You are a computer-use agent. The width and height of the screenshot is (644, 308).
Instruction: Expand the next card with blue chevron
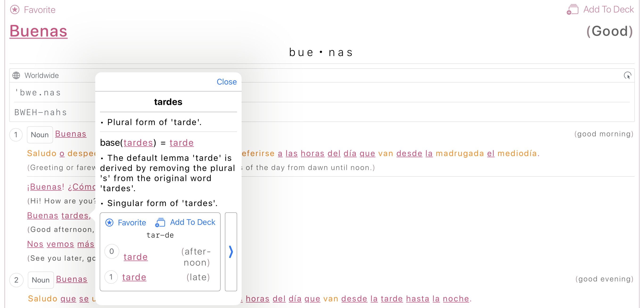231,251
